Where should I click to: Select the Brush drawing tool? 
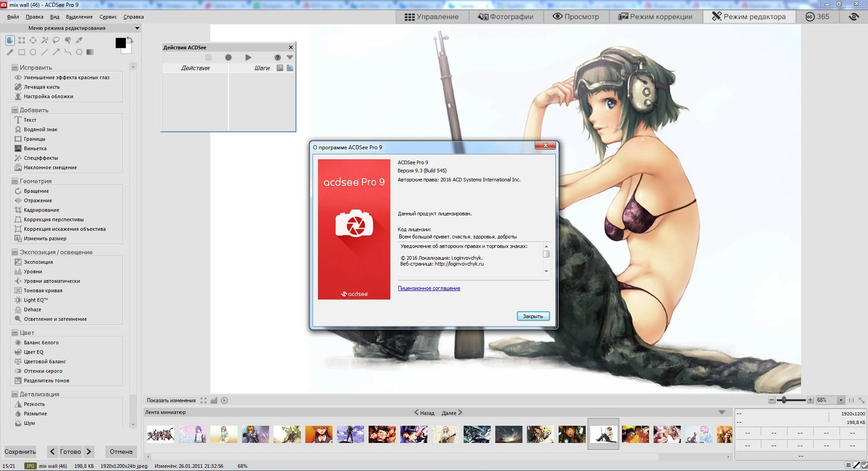pos(10,52)
